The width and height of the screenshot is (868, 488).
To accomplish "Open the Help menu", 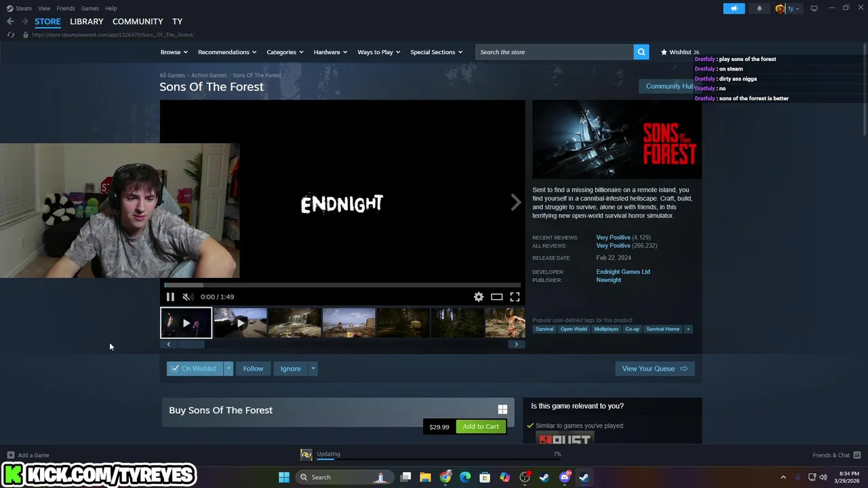I will click(111, 8).
